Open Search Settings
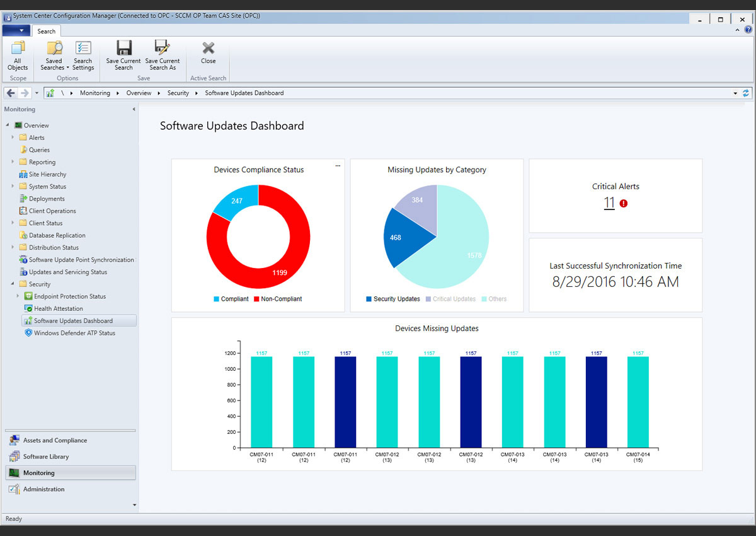This screenshot has height=536, width=756. (x=83, y=55)
